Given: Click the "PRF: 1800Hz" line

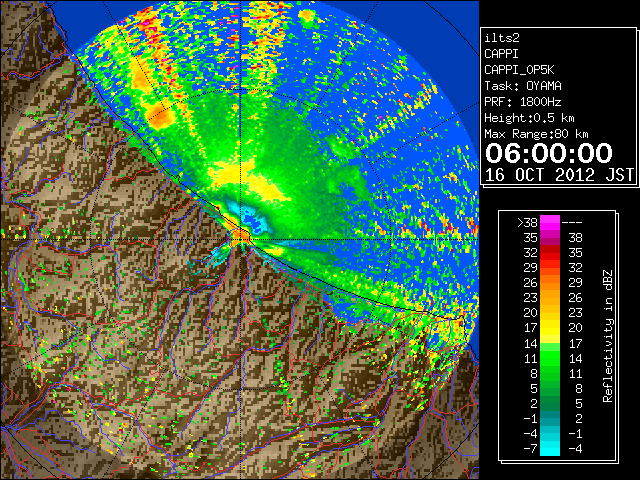Looking at the screenshot, I should coord(523,102).
